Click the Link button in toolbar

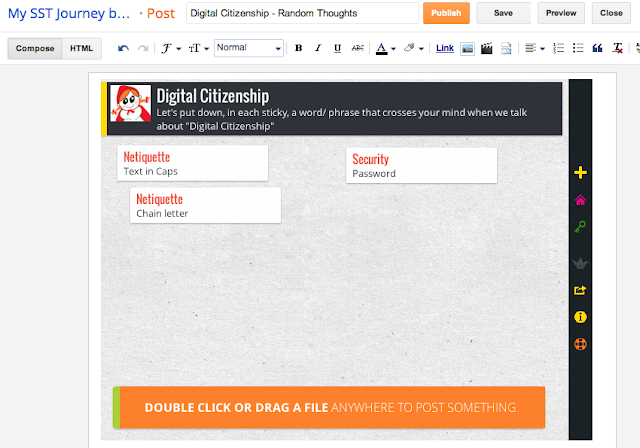pyautogui.click(x=444, y=48)
